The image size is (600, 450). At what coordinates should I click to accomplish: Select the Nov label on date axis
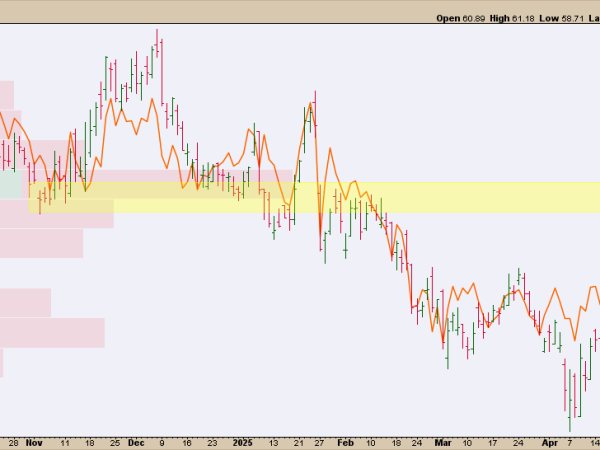click(x=34, y=443)
